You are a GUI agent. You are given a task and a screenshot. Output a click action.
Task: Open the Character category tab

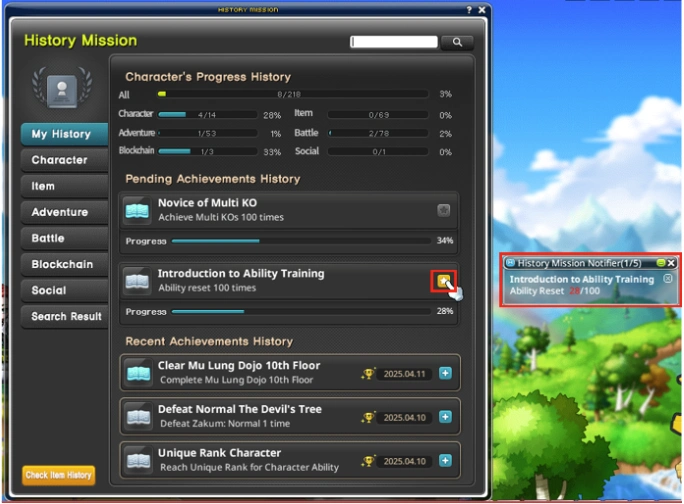pos(64,160)
